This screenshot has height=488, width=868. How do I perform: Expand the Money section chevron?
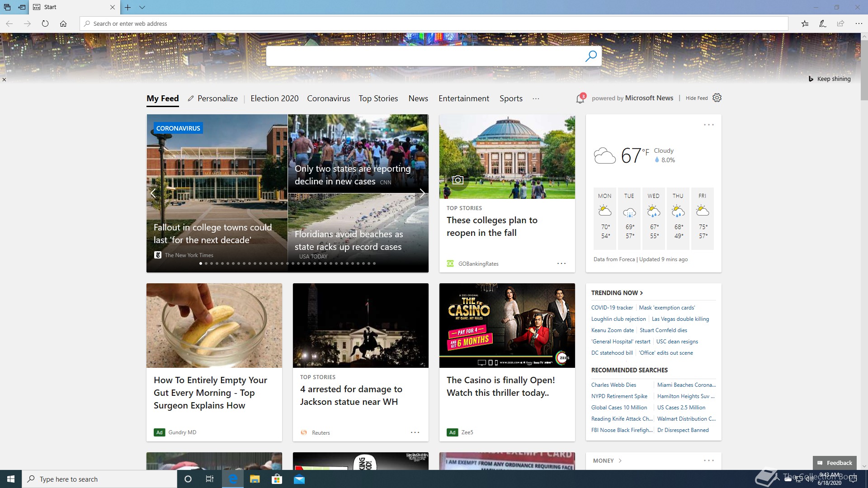point(620,460)
